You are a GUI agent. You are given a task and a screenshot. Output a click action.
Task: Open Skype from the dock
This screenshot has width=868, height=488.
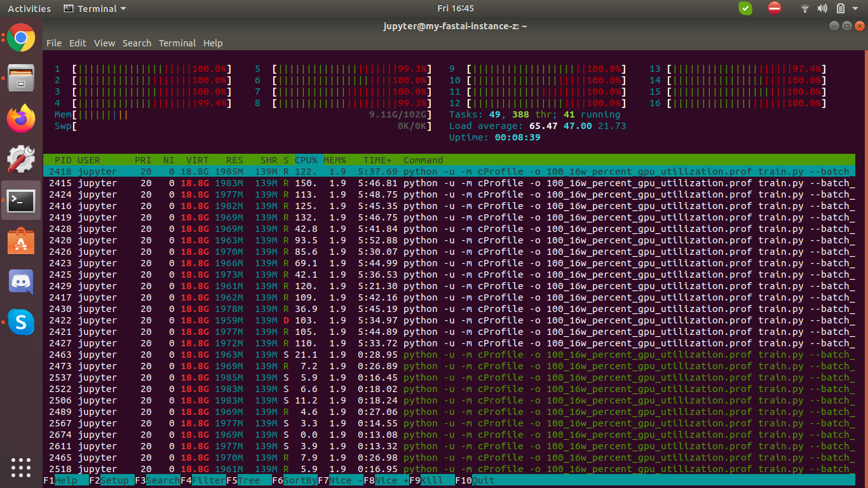pos(21,322)
